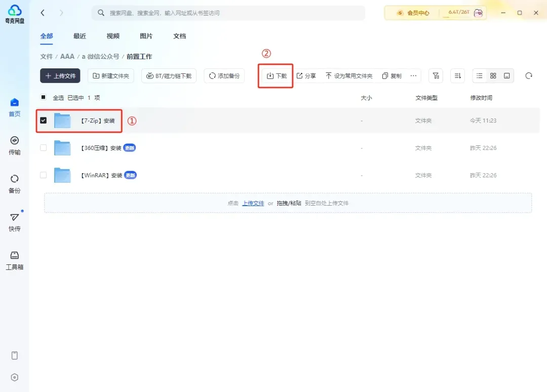Click the 360压缩 folder icon

point(62,148)
